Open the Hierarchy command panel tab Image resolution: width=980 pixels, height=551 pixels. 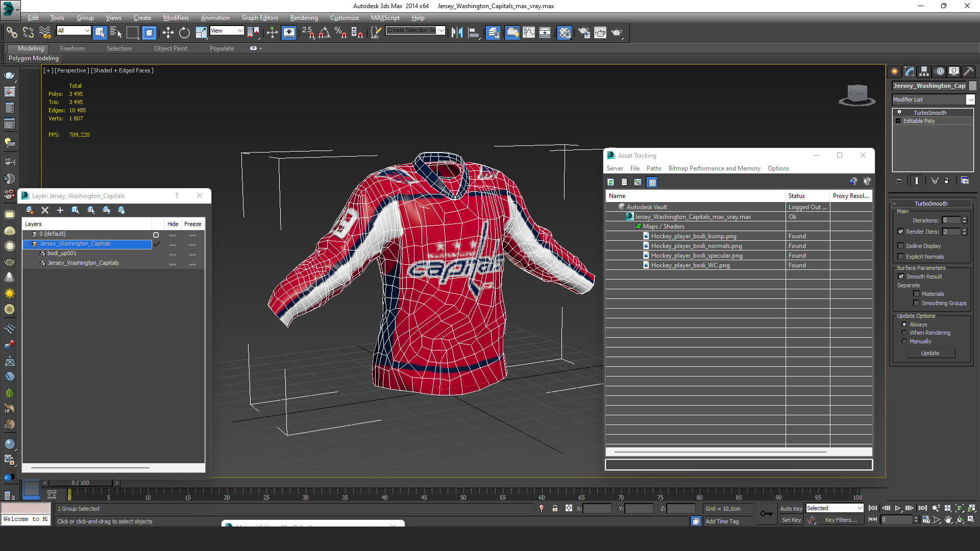coord(924,71)
